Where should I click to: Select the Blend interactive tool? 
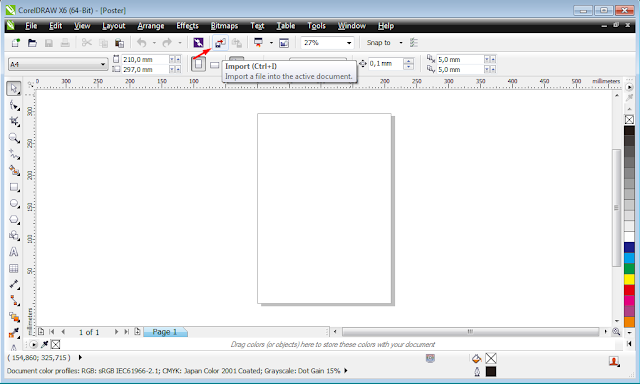[14, 317]
